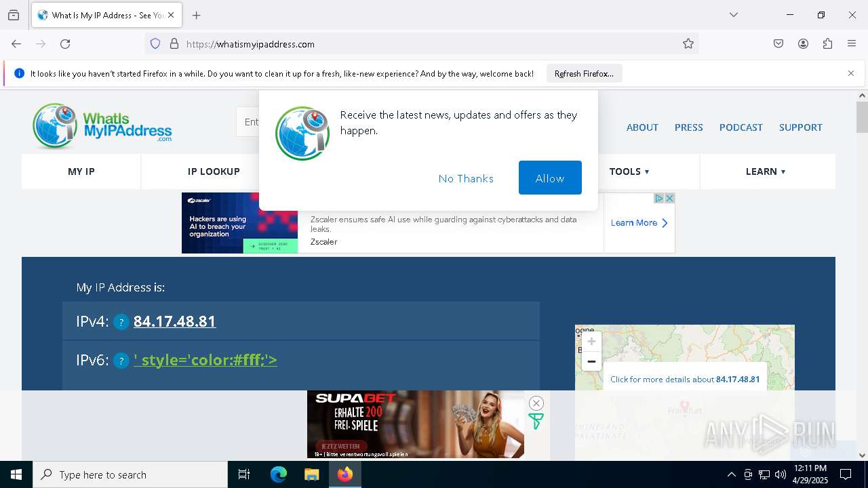868x488 pixels.
Task: Dismiss the Firefox refresh notification bar
Action: click(x=851, y=73)
